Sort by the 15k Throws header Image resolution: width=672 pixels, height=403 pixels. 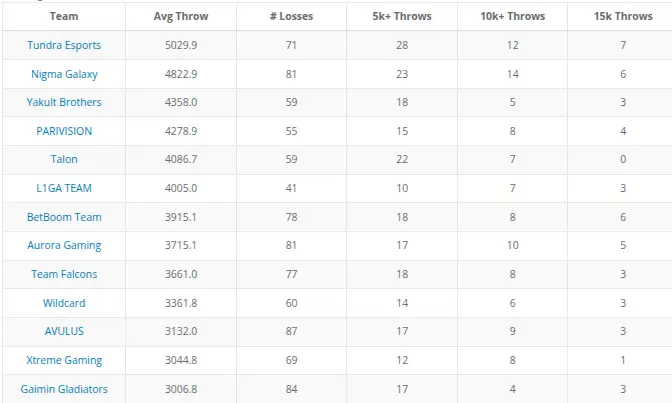tap(623, 16)
